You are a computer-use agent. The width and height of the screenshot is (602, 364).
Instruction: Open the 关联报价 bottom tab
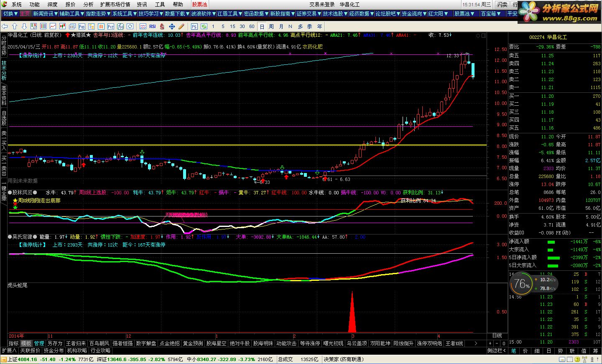(x=30, y=351)
